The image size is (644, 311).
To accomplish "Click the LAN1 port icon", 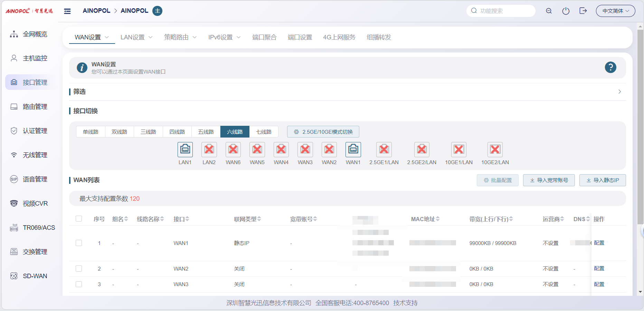I will 185,150.
